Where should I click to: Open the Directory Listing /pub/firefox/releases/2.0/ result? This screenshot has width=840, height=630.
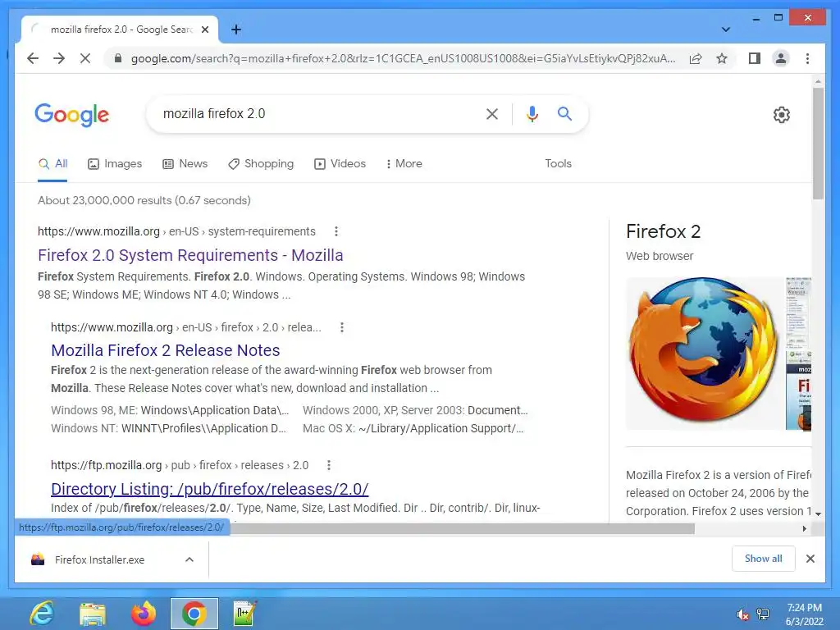click(x=209, y=489)
